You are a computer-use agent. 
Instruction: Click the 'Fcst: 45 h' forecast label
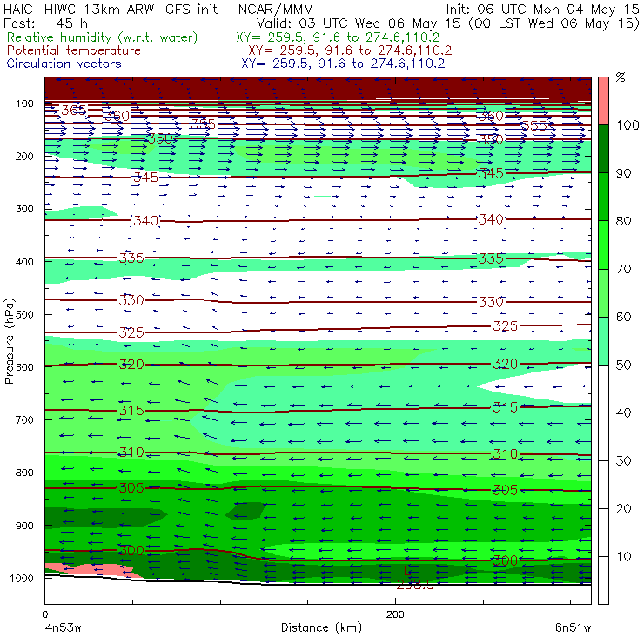point(45,23)
